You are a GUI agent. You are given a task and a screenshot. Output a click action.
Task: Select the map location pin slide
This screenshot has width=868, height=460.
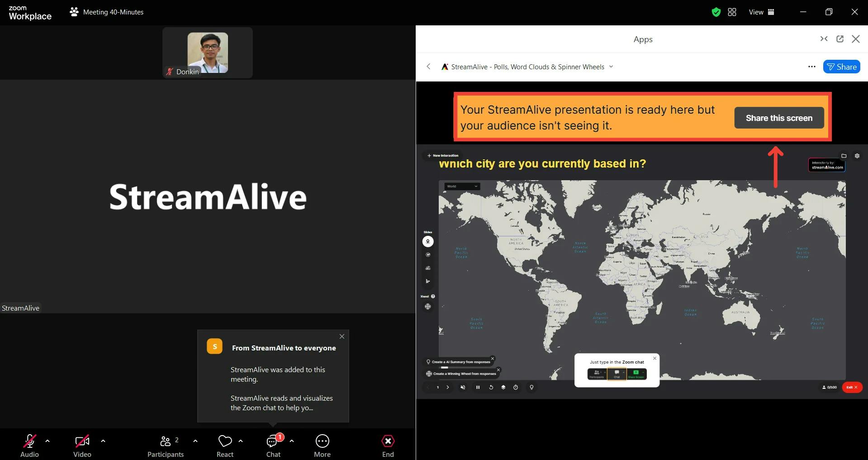[x=428, y=242]
